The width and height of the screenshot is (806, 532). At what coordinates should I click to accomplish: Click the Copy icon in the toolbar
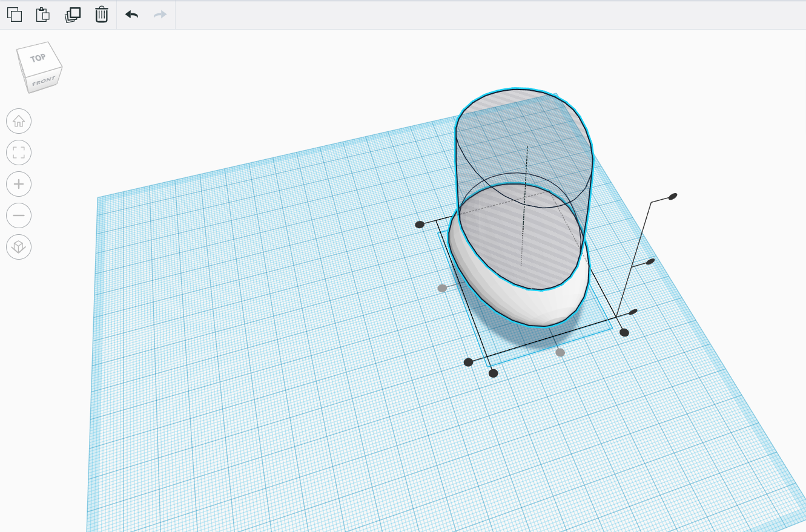pyautogui.click(x=15, y=15)
